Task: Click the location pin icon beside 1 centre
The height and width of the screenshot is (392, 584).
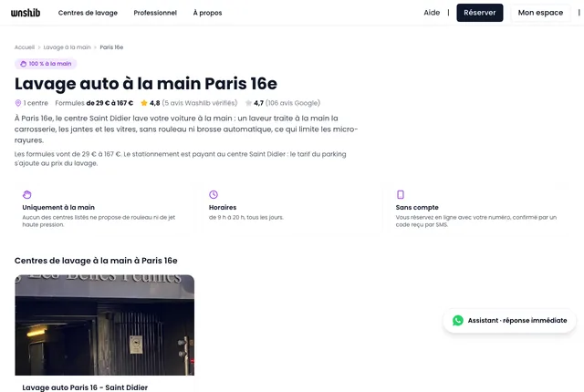Action: coord(18,103)
